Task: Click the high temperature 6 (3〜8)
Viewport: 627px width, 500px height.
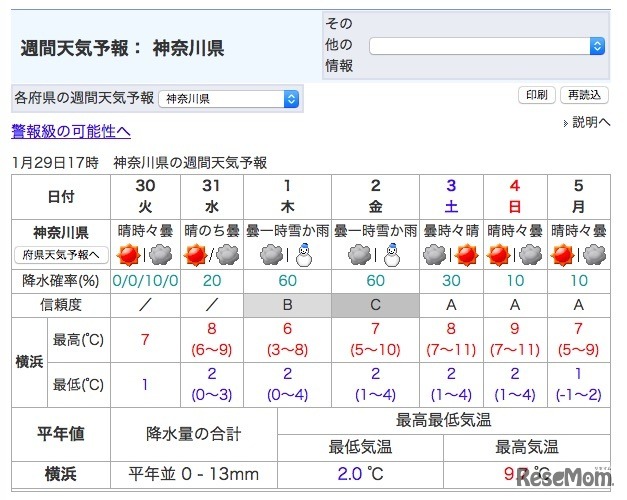Action: 288,340
